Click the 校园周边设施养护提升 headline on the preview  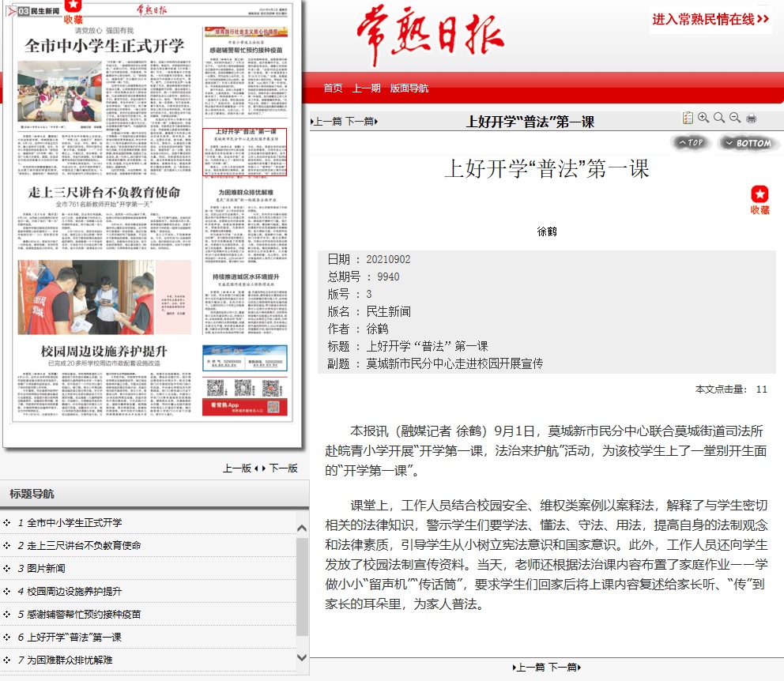104,352
